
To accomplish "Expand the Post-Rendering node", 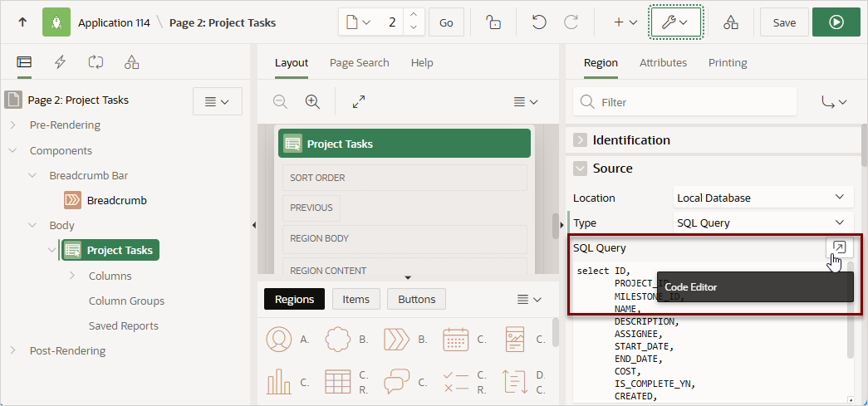I will click(x=12, y=350).
